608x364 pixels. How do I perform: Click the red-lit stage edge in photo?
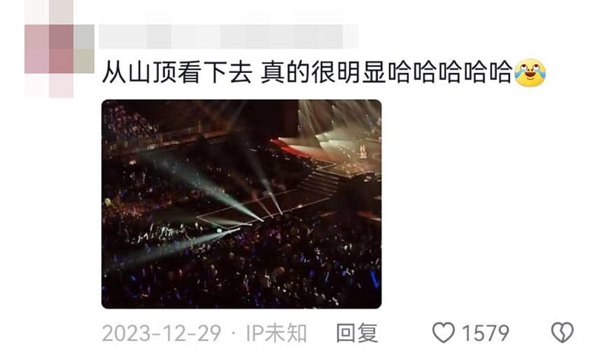[291, 149]
